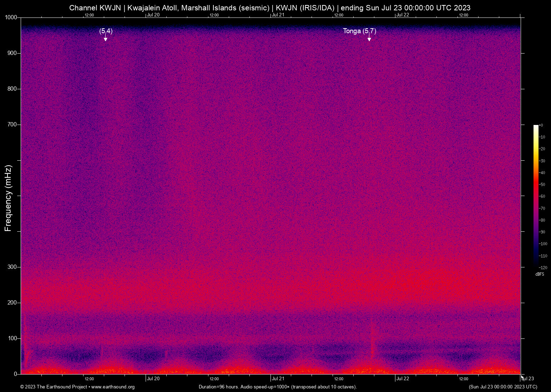The height and width of the screenshot is (392, 551).
Task: Click the -50 value on the color scale
Action: [x=542, y=185]
